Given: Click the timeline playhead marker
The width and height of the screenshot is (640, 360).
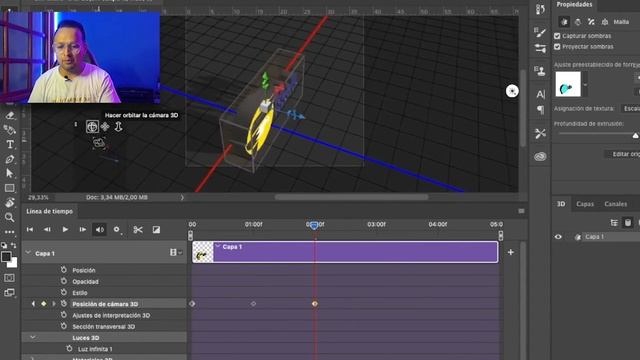Looking at the screenshot, I should click(x=314, y=225).
